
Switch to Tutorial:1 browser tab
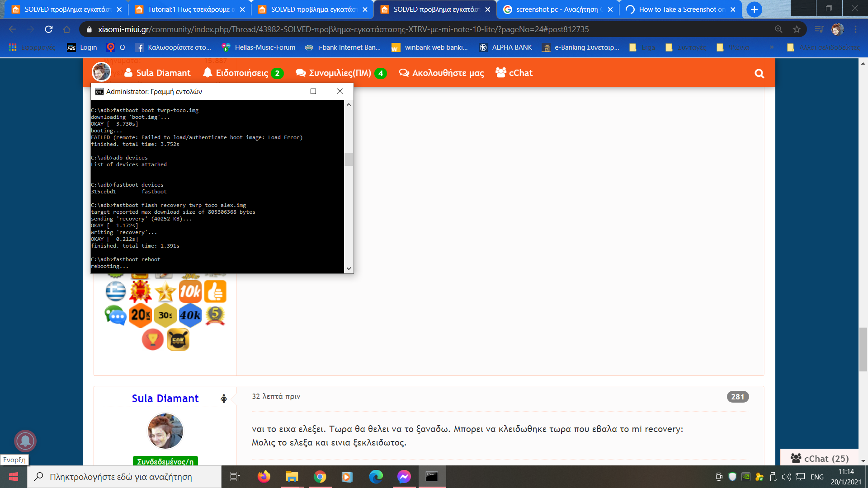[190, 9]
